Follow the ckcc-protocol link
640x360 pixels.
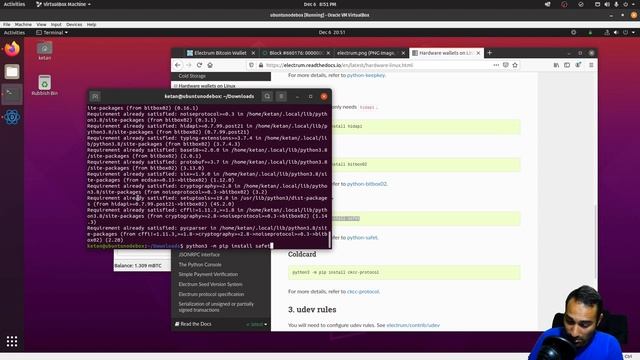point(363,291)
